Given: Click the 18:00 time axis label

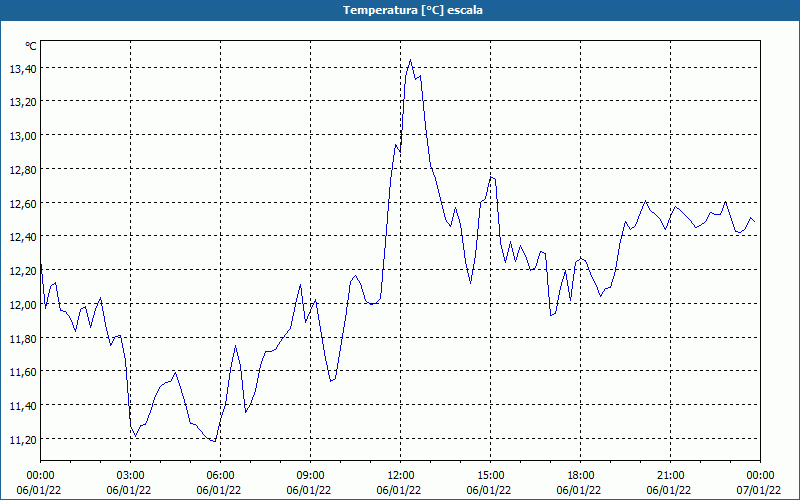Looking at the screenshot, I should (581, 476).
